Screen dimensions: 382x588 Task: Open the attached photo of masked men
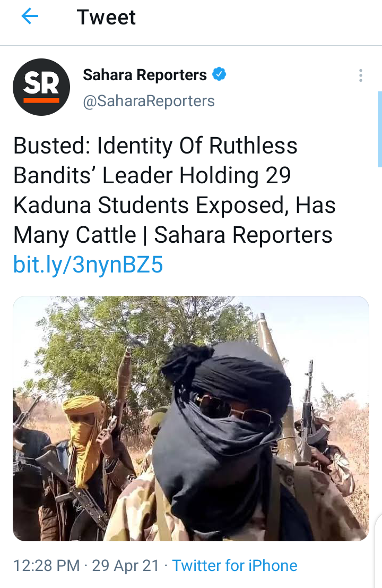click(x=191, y=419)
